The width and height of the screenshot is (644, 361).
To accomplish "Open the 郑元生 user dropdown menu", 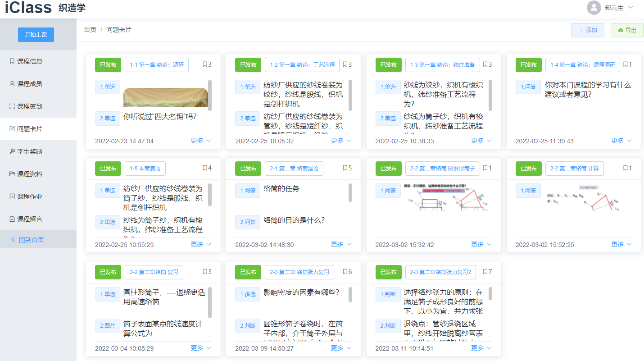I will pyautogui.click(x=619, y=8).
